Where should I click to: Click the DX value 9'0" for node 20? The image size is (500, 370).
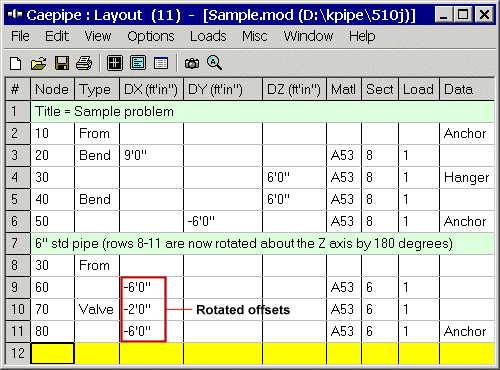click(x=151, y=155)
